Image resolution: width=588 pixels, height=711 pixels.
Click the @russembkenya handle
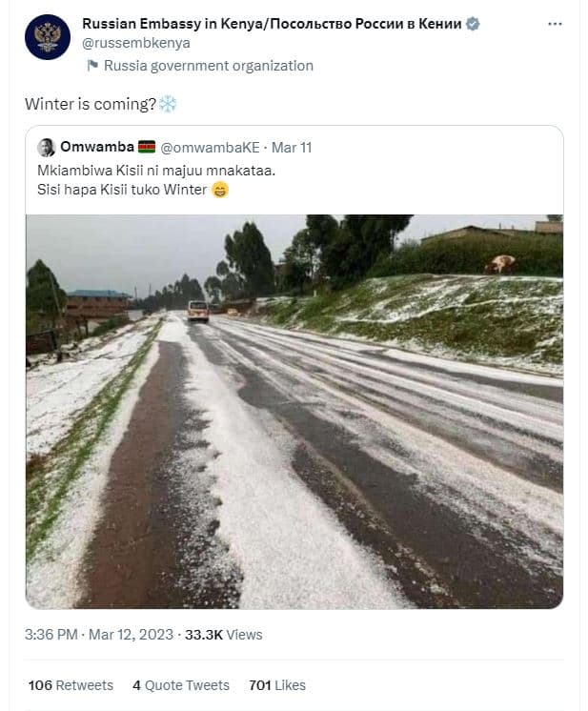[135, 42]
